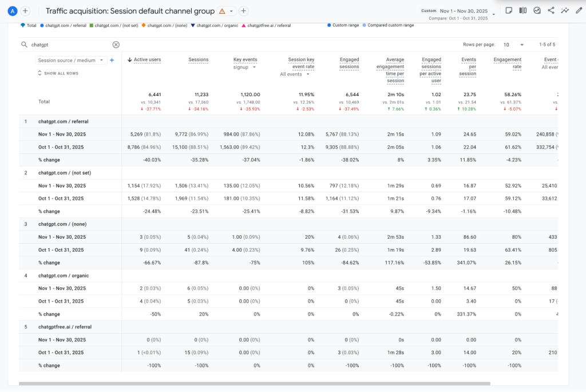The width and height of the screenshot is (586, 392).
Task: Clear the chatgpt search with the X icon
Action: click(116, 44)
